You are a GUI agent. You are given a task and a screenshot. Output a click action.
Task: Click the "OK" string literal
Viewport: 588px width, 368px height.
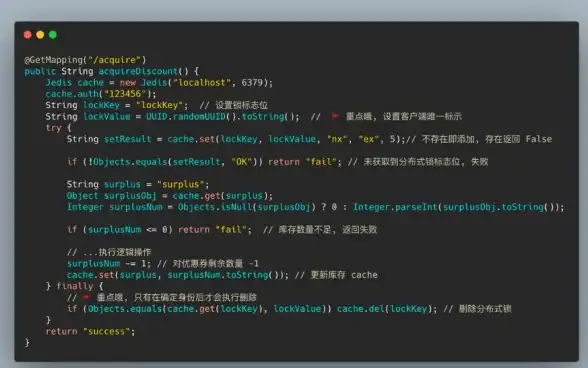(x=242, y=162)
